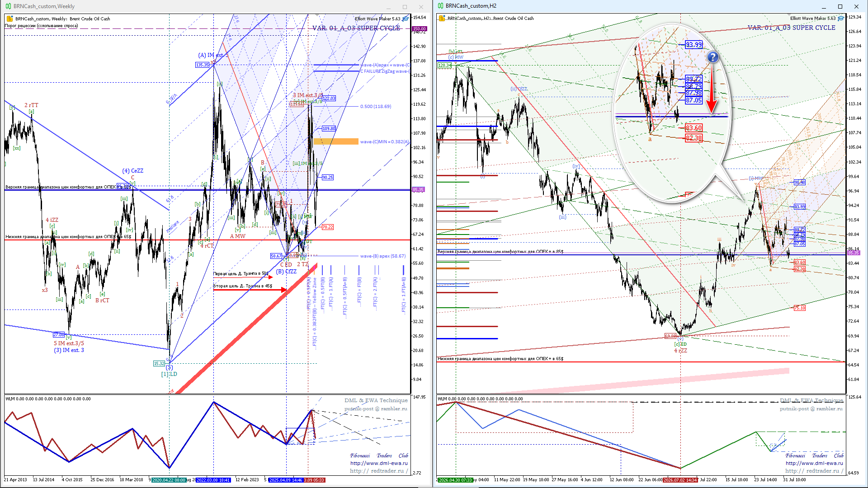
Task: Select the 2022.03.08 18:41 time marker
Action: coord(213,480)
